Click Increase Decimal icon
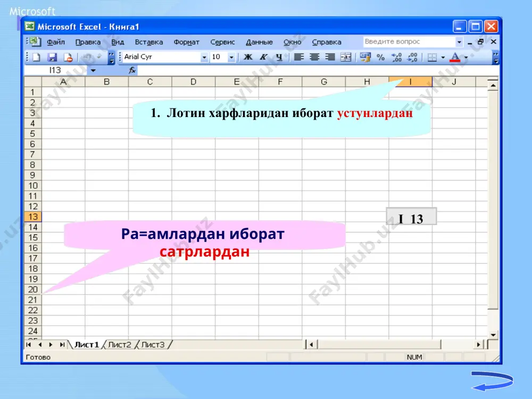Viewport: 532px width, 399px height. [x=397, y=57]
